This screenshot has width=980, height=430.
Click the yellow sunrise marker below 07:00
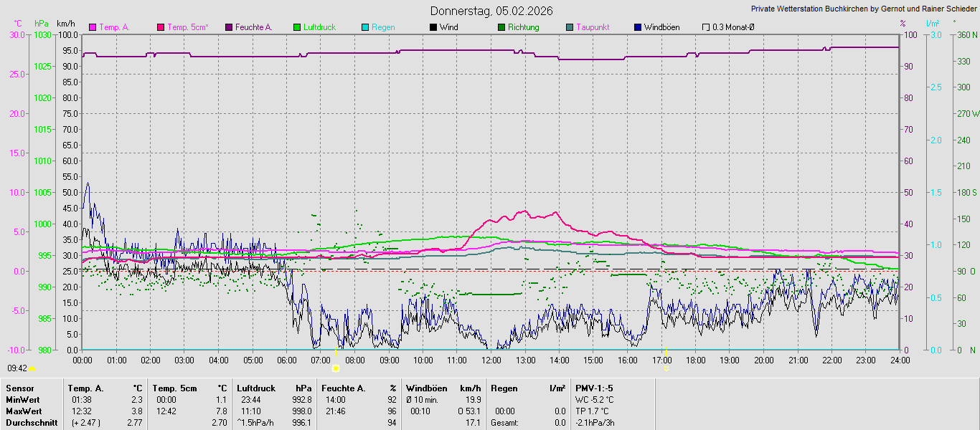tap(336, 368)
